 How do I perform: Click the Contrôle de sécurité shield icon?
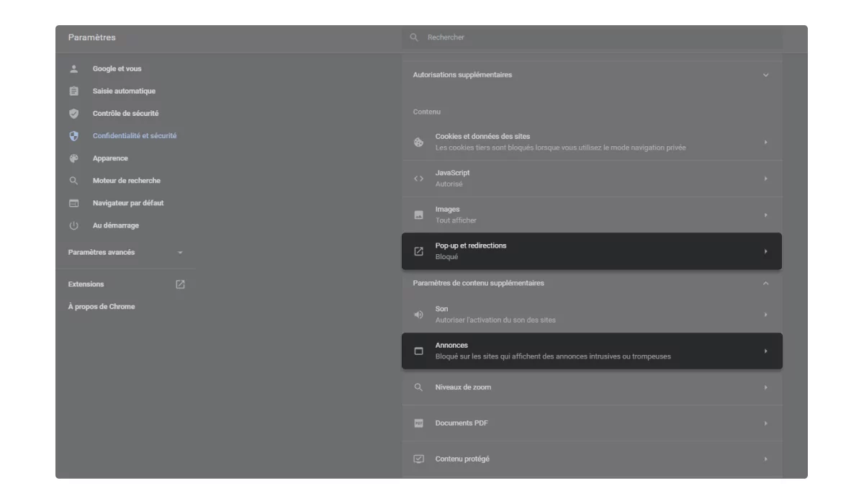(x=73, y=114)
